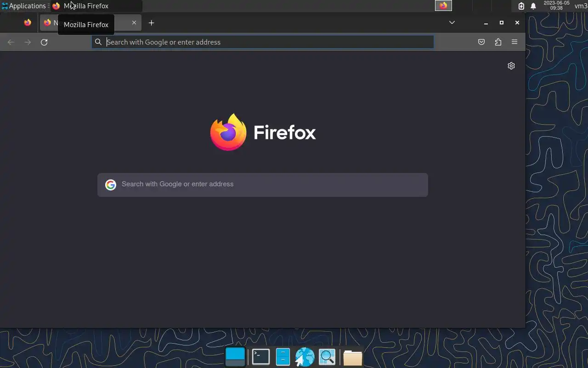Go back one page in Firefox
This screenshot has width=588, height=368.
pos(11,42)
